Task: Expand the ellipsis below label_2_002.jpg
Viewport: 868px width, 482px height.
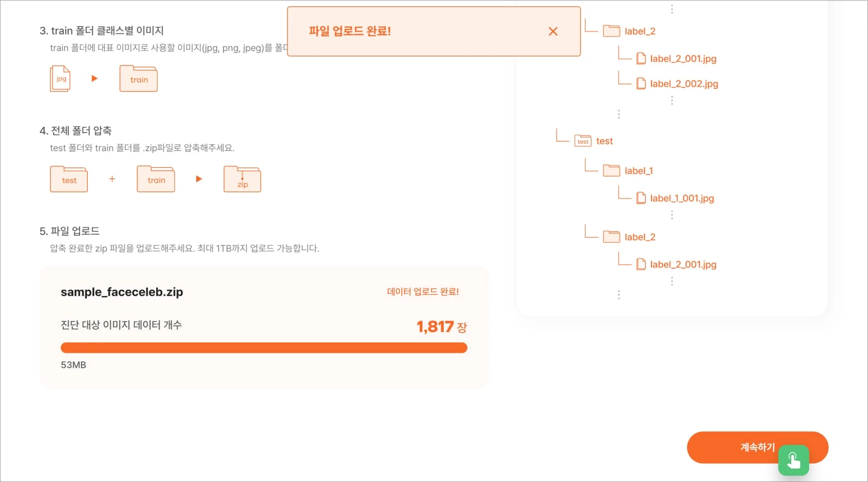Action: [671, 100]
